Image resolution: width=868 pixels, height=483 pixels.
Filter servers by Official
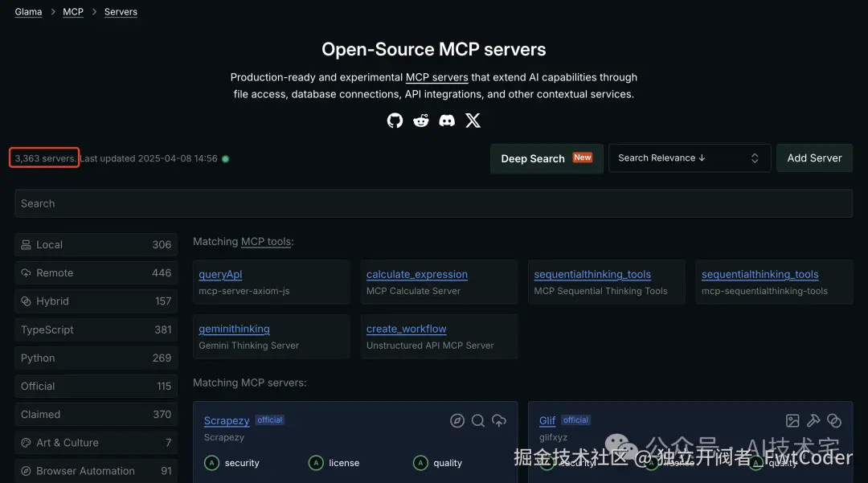tap(96, 387)
